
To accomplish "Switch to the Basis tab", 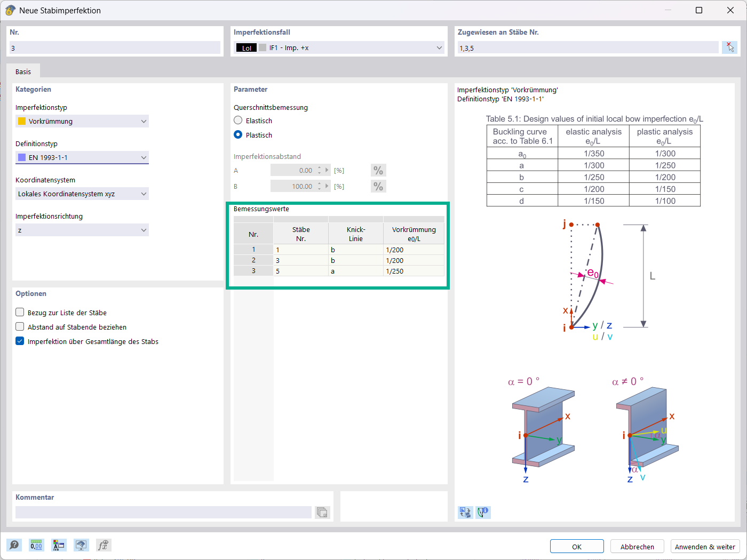I will [x=23, y=71].
